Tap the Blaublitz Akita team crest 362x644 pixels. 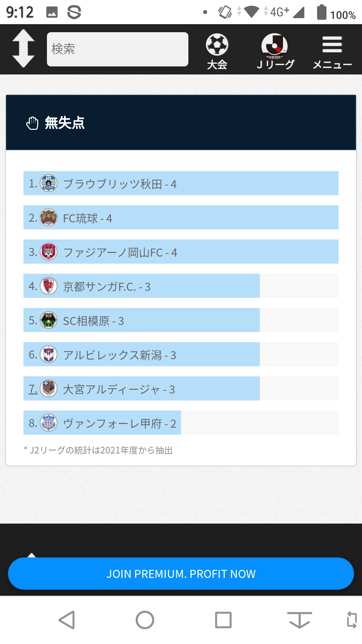[x=49, y=183]
